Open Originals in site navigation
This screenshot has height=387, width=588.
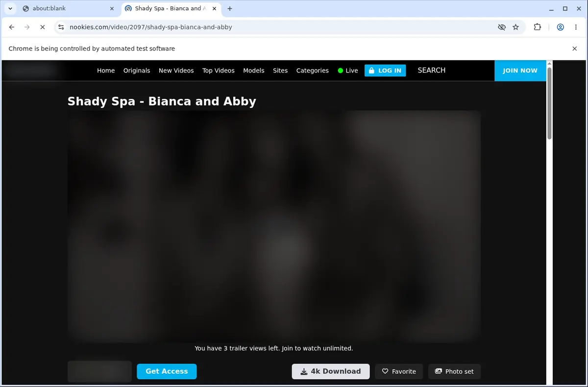pos(137,71)
